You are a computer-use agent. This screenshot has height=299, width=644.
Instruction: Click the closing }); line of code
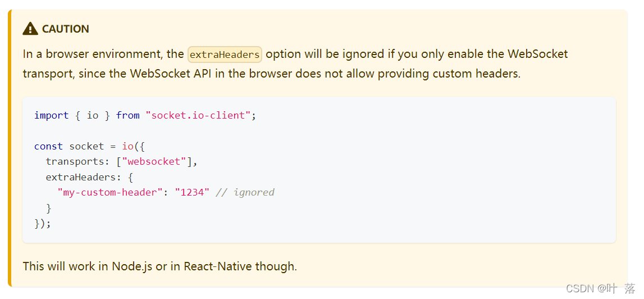[43, 223]
